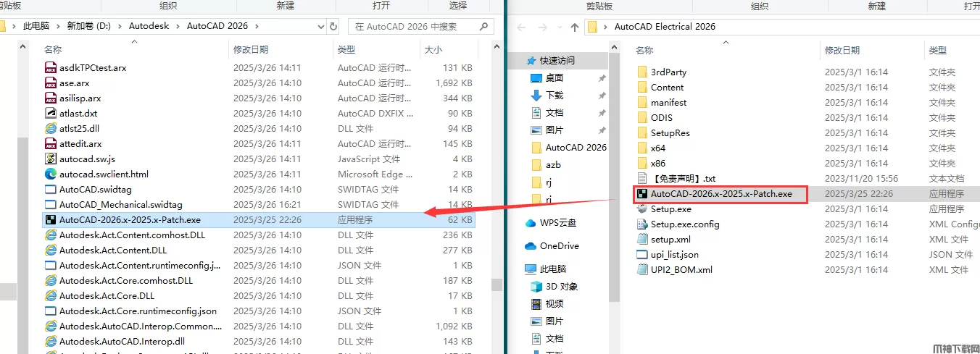Select AutoCAD 2026 folder in navigation pane
The image size is (980, 354).
pyautogui.click(x=576, y=147)
